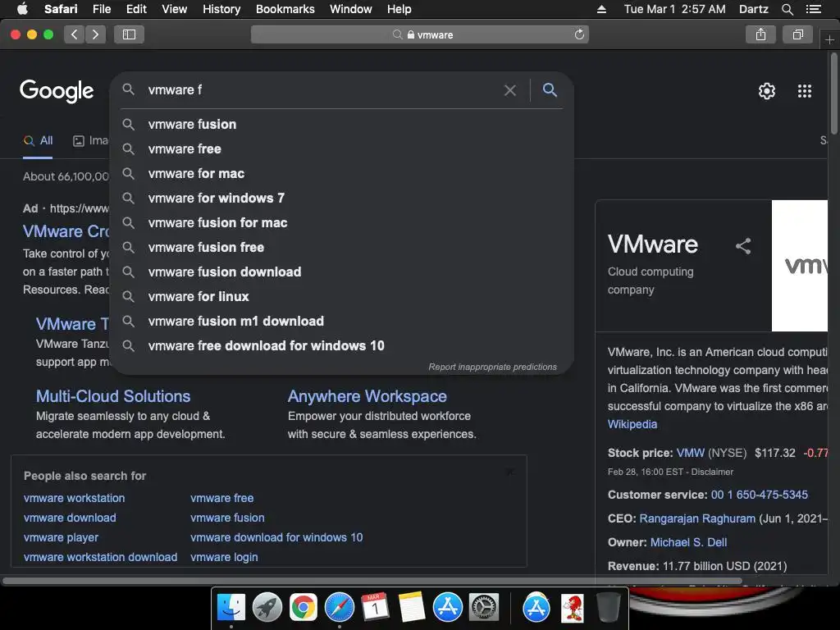
Task: Click related search 'vmware login'
Action: (x=224, y=557)
